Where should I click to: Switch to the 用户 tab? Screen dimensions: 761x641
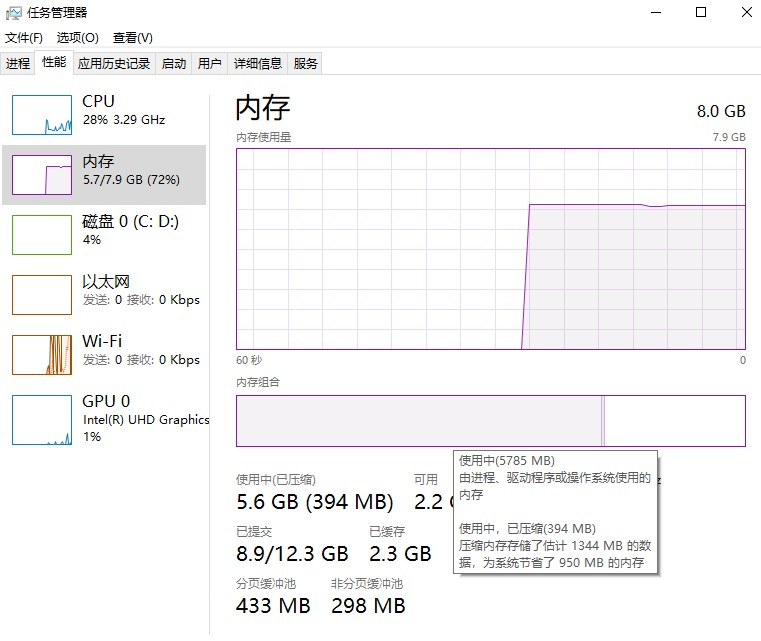pos(210,64)
